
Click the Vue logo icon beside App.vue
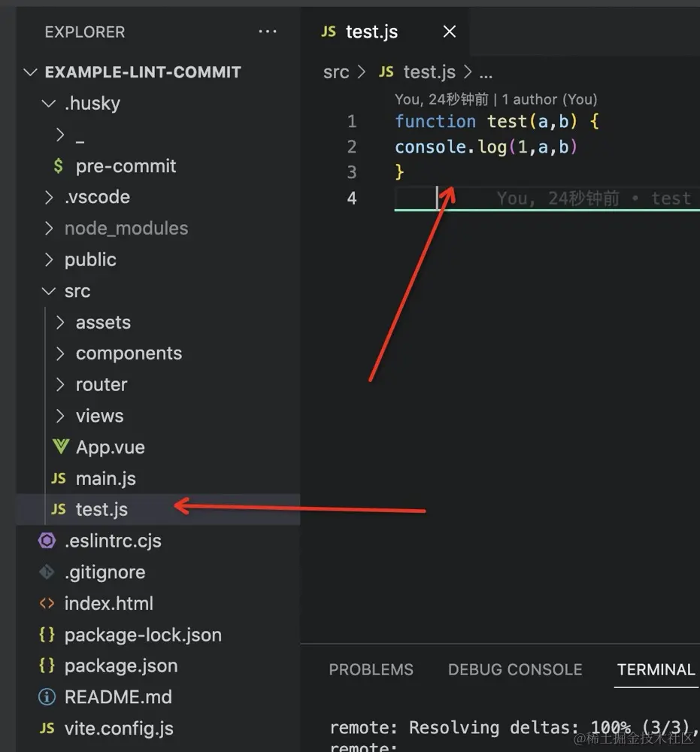(x=60, y=447)
